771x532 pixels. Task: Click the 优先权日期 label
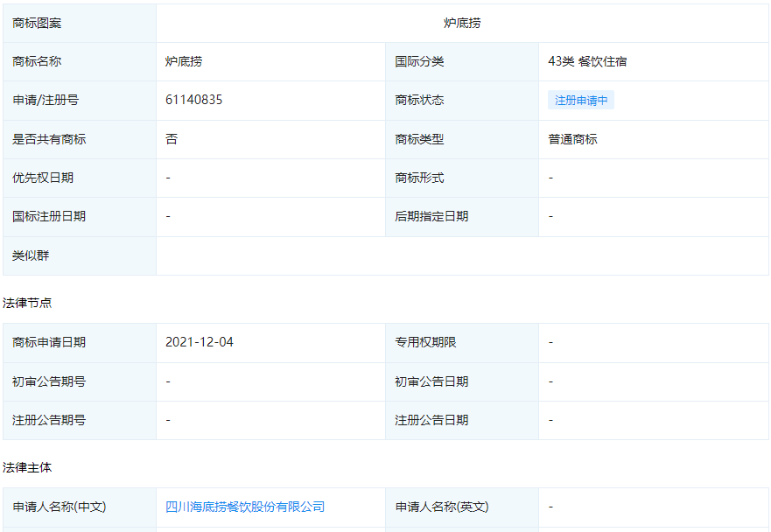(43, 178)
